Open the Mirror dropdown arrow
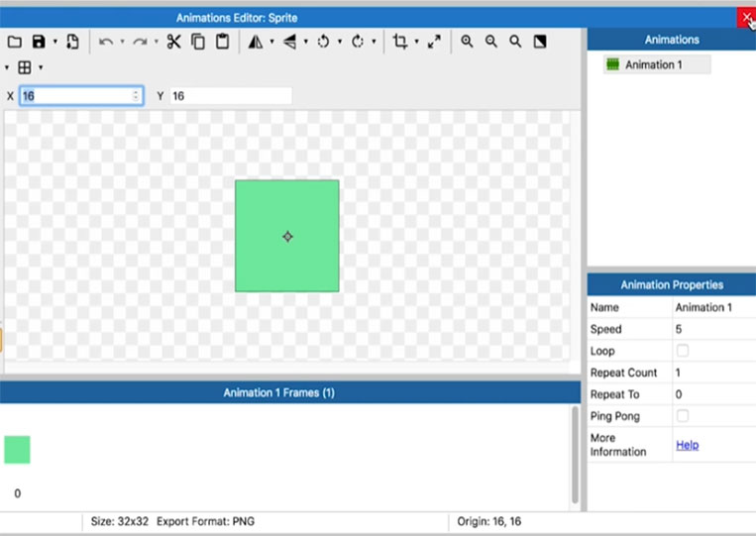Image resolution: width=756 pixels, height=536 pixels. click(271, 42)
